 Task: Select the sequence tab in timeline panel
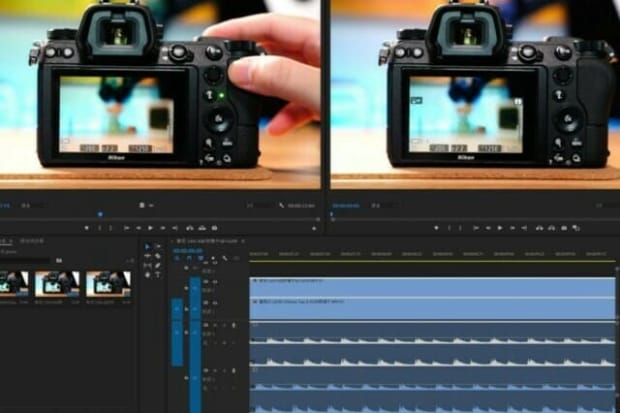[205, 242]
